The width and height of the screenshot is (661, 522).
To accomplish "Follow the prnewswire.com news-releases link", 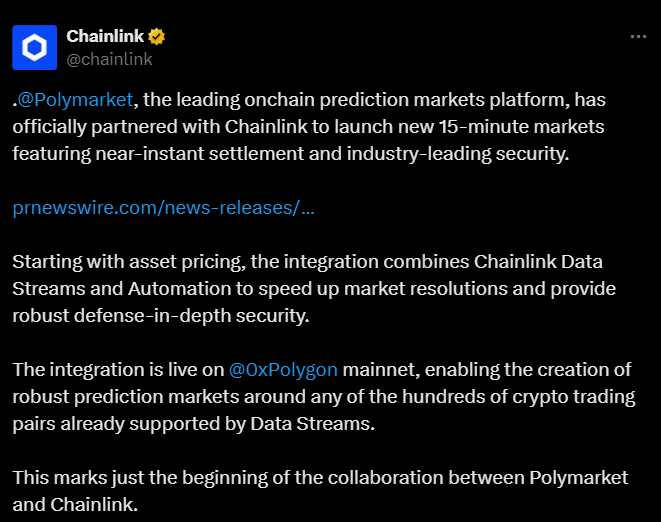I will (x=164, y=208).
